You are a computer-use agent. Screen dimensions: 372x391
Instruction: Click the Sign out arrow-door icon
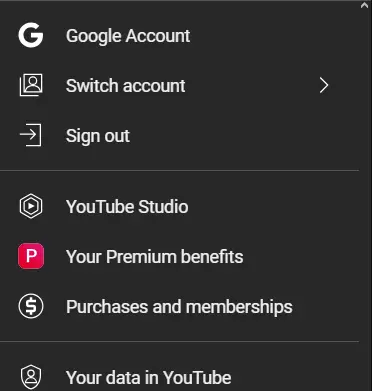[31, 135]
